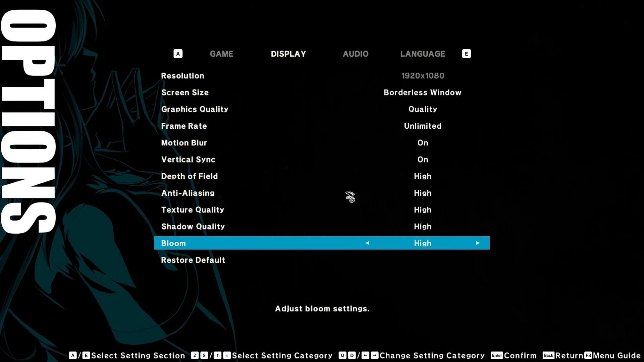The image size is (644, 362).
Task: Select the Shadow Quality row
Action: coord(193,227)
